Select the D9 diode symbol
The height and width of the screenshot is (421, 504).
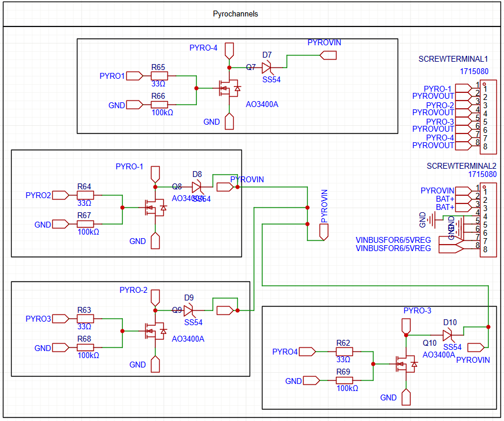(189, 310)
